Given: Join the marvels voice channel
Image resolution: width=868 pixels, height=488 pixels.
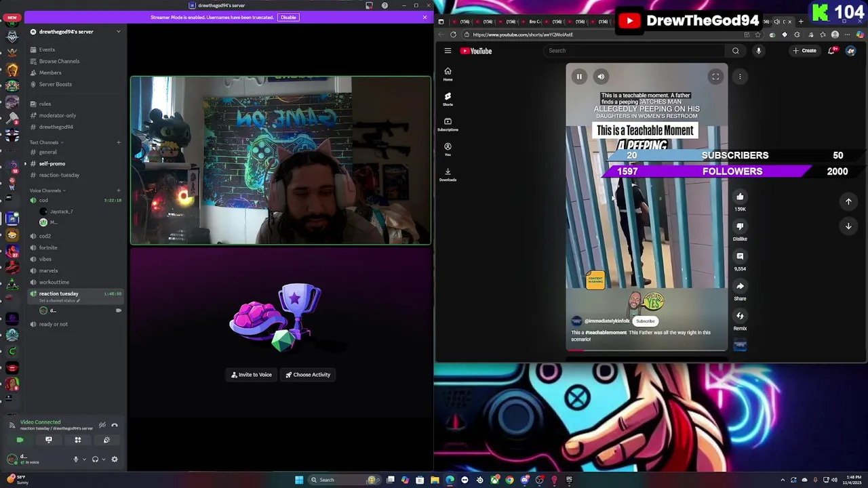Looking at the screenshot, I should click(48, 270).
